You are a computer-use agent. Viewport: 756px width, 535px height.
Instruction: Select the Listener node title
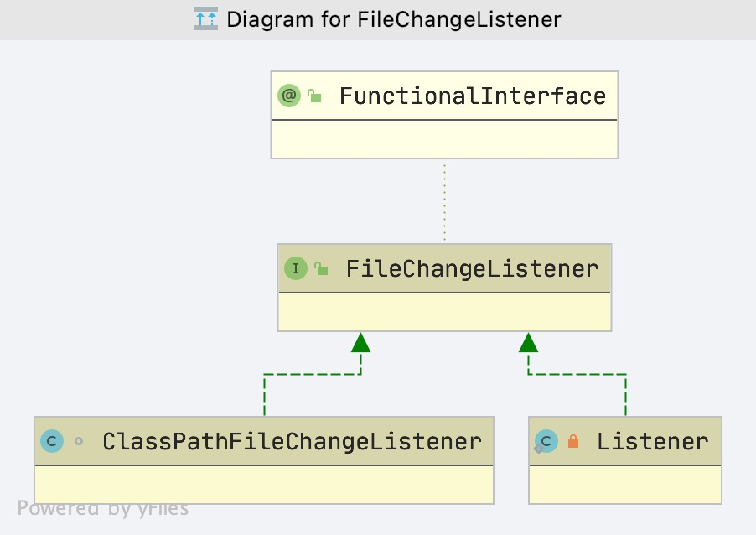point(652,441)
